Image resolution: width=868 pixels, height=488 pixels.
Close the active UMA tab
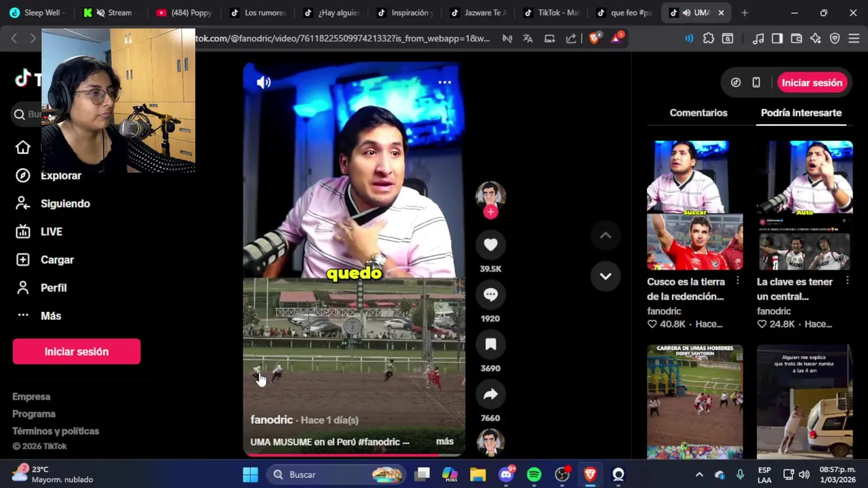tap(721, 12)
